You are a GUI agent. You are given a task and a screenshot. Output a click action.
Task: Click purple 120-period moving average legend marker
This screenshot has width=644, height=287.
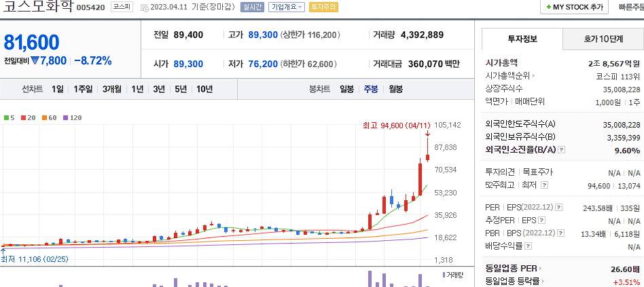pyautogui.click(x=66, y=117)
